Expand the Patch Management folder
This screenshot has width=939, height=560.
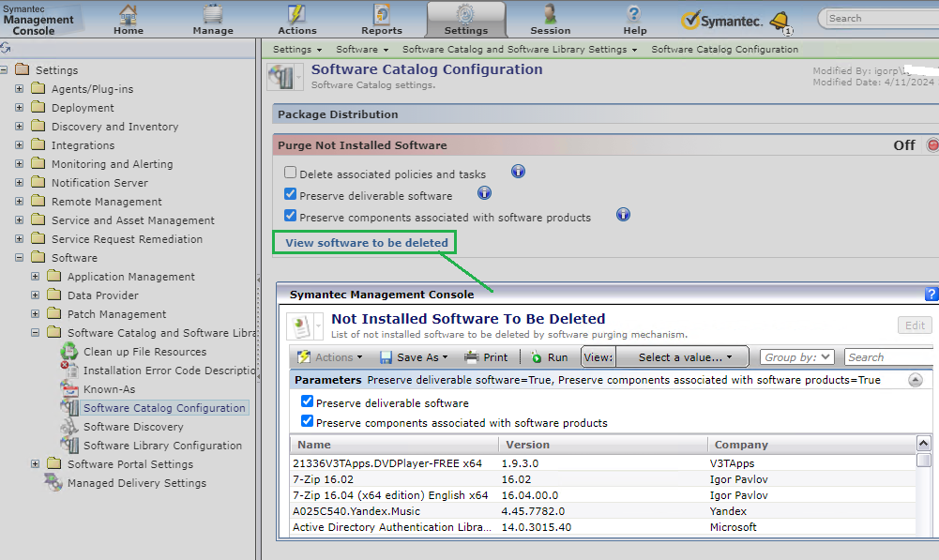click(36, 314)
